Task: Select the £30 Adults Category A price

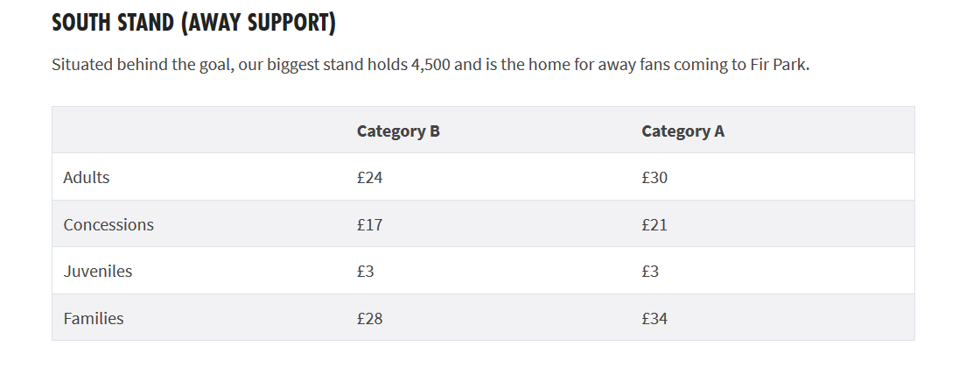Action: point(654,177)
